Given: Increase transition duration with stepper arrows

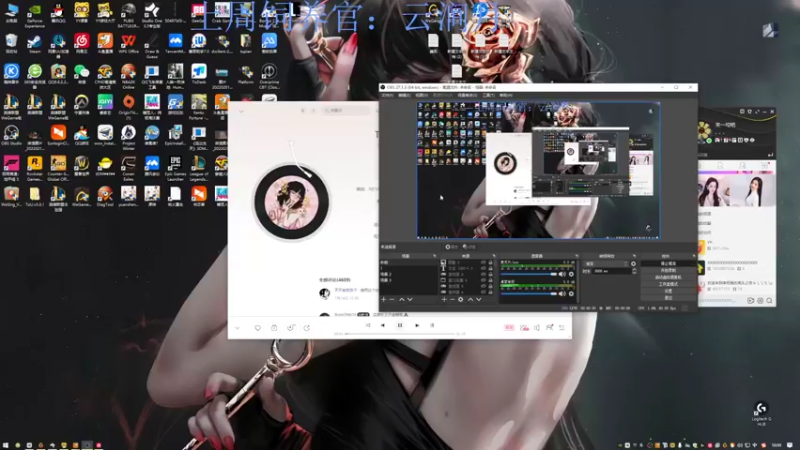Looking at the screenshot, I should pyautogui.click(x=634, y=269).
